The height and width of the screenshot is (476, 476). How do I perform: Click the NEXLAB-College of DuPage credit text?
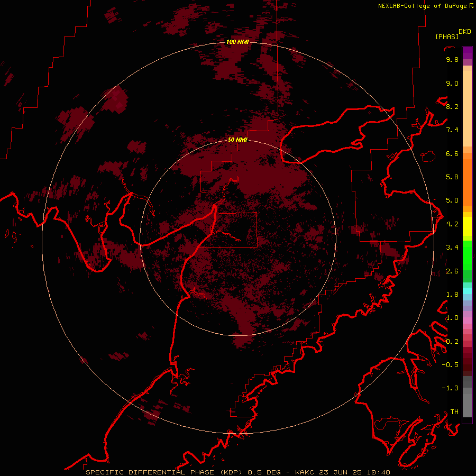click(x=423, y=6)
